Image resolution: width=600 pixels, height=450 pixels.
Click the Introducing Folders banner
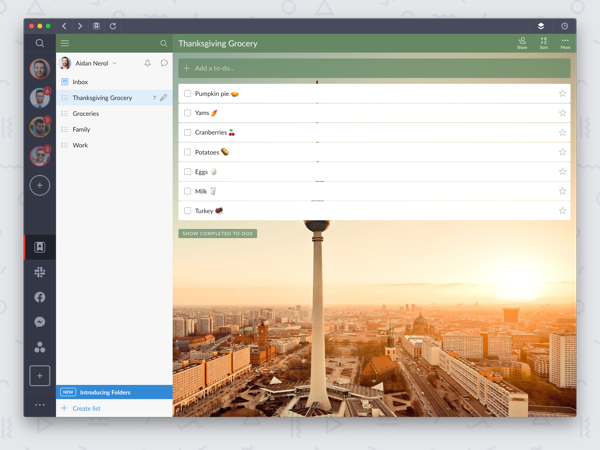[x=114, y=392]
